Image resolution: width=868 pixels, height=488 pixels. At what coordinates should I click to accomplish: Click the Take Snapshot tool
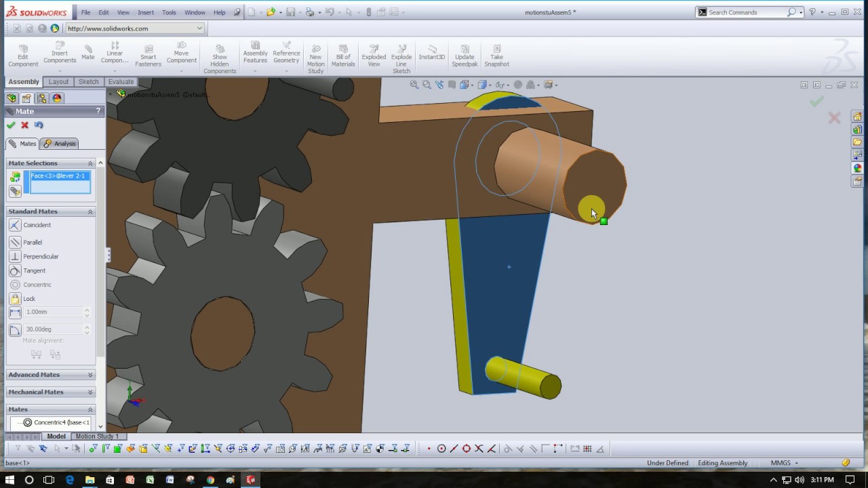pyautogui.click(x=496, y=56)
